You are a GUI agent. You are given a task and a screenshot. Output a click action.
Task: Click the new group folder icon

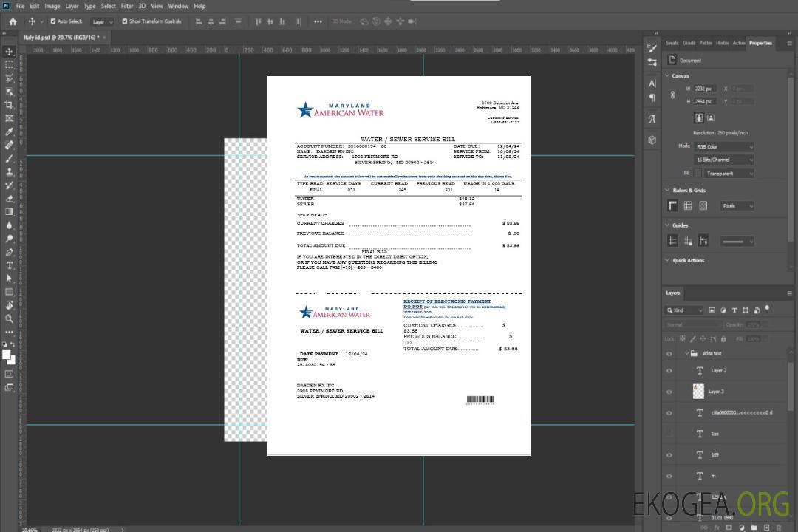pos(754,528)
